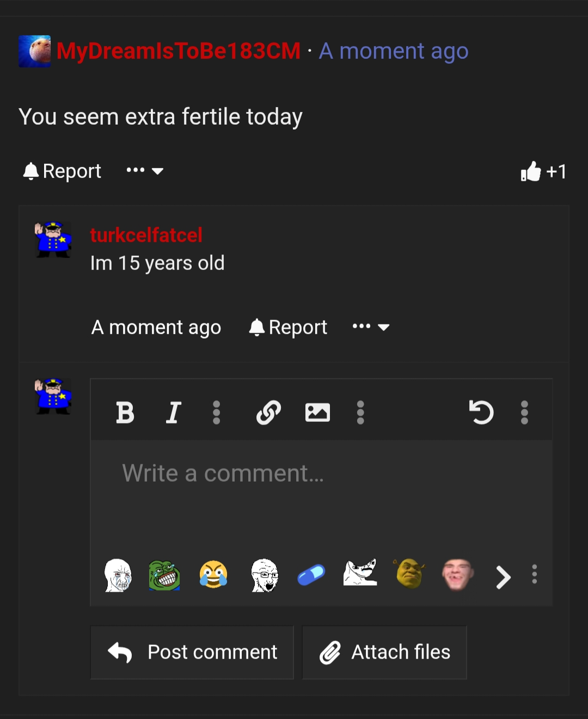Upvote MyDreamIsToBe183CM's comment with +1
Viewport: 588px width, 719px height.
[543, 171]
